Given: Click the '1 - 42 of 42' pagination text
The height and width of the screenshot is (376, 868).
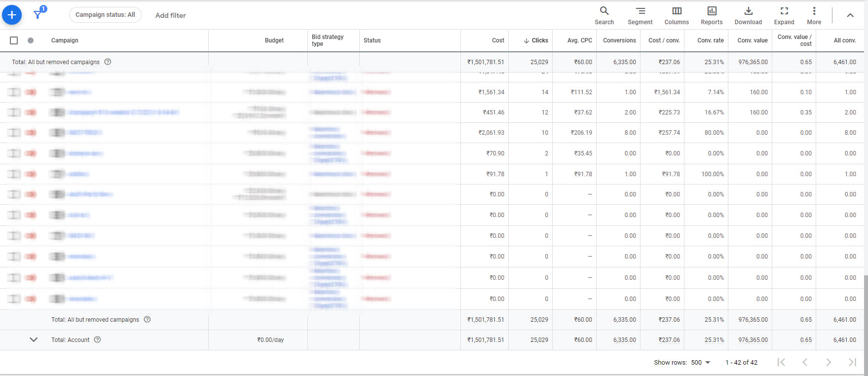Looking at the screenshot, I should tap(741, 362).
